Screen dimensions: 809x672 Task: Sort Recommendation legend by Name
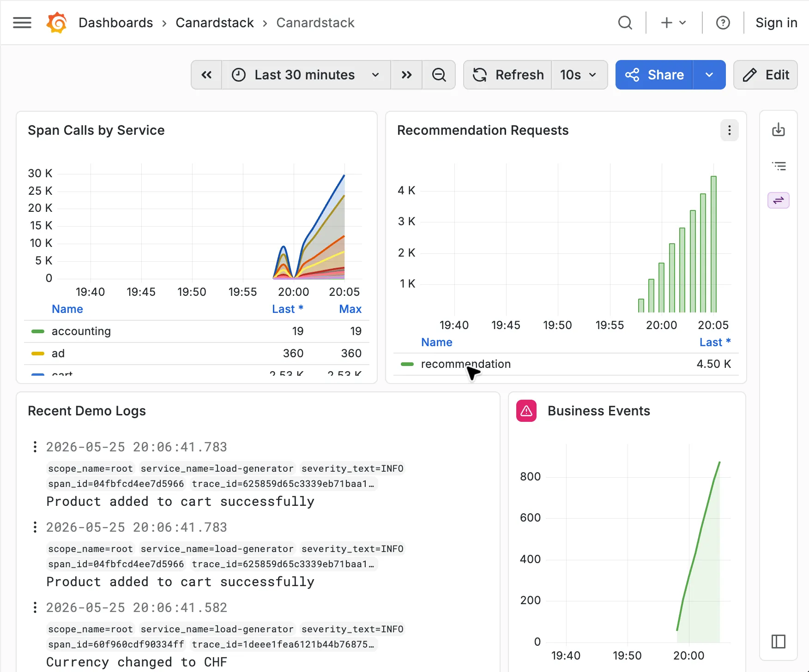[437, 342]
